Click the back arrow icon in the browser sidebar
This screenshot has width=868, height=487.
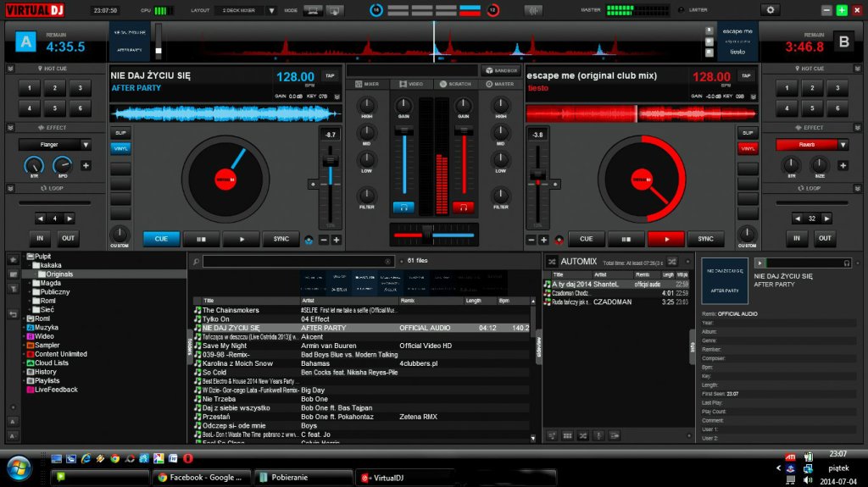coord(14,314)
